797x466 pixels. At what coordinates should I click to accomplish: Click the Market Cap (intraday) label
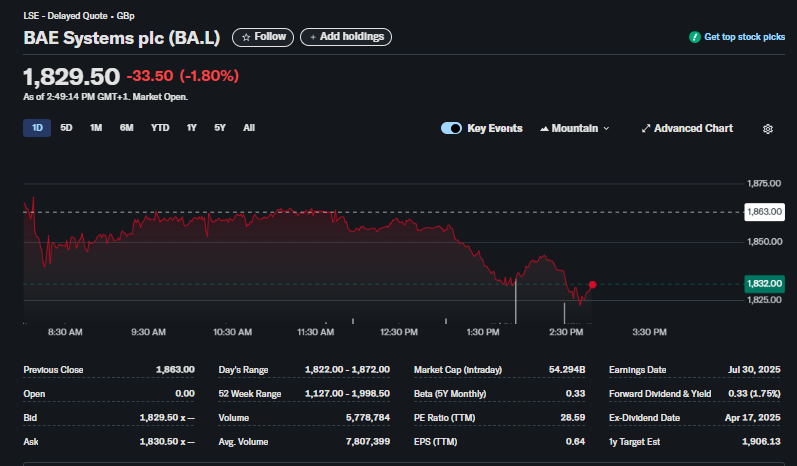[457, 370]
